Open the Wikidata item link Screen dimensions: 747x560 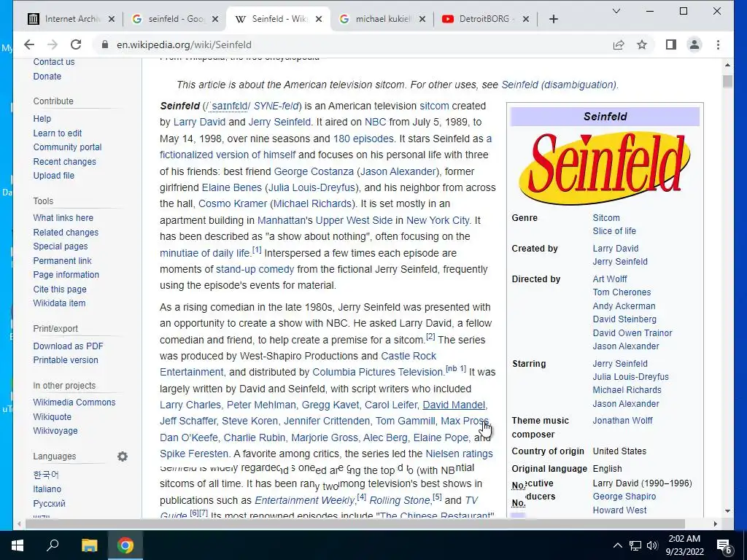[59, 303]
